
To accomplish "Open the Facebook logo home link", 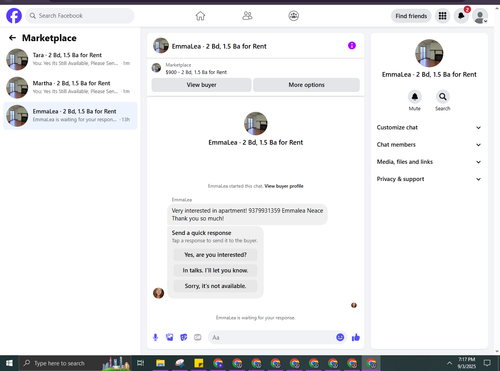I will (14, 16).
